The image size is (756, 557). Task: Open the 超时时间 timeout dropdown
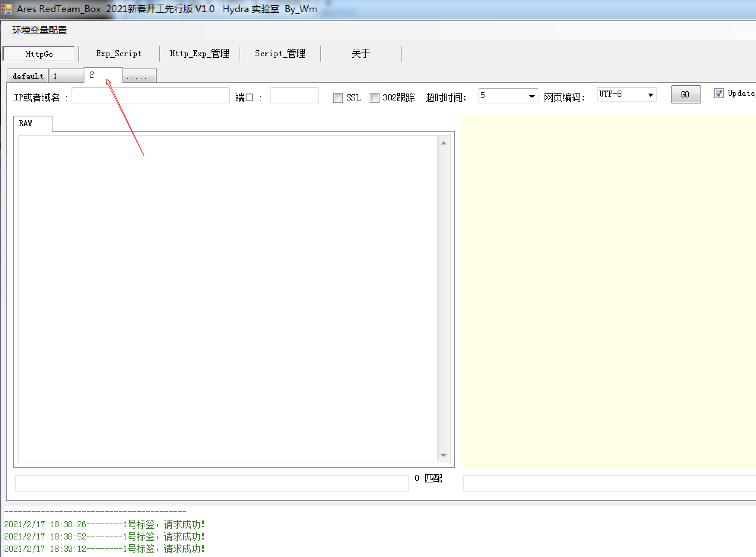click(x=532, y=96)
